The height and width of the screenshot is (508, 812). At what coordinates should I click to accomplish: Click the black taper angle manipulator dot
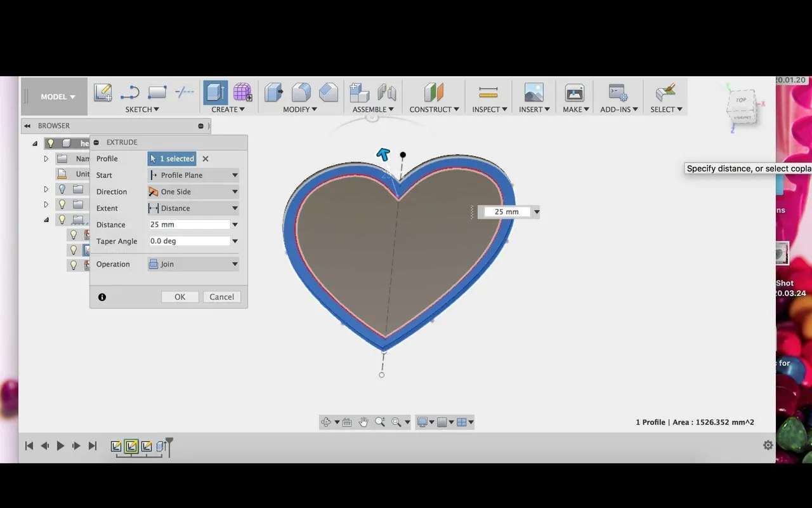pyautogui.click(x=403, y=155)
